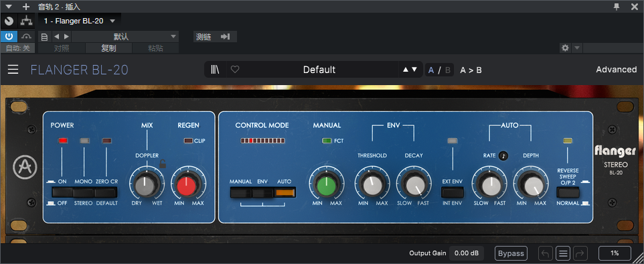This screenshot has width=644, height=264.
Task: Flip the POWER ON/OFF switch
Action: (62, 192)
